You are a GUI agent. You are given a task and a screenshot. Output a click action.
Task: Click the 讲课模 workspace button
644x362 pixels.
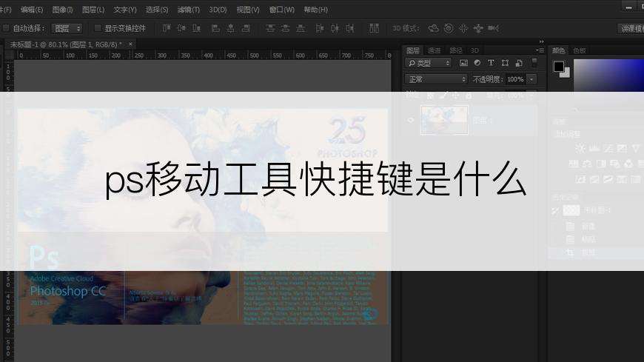[x=631, y=28]
